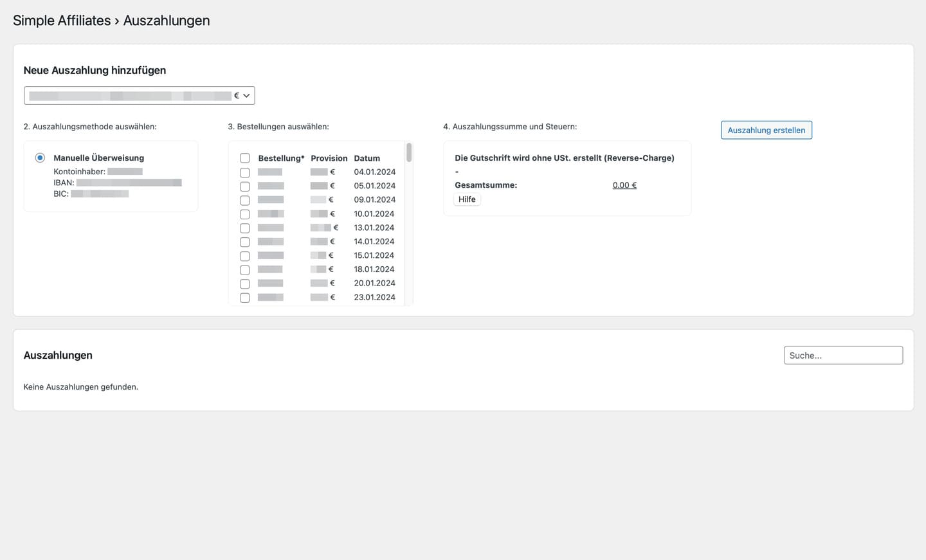This screenshot has height=560, width=926.
Task: Check the order dated 04.01.2024
Action: (245, 172)
